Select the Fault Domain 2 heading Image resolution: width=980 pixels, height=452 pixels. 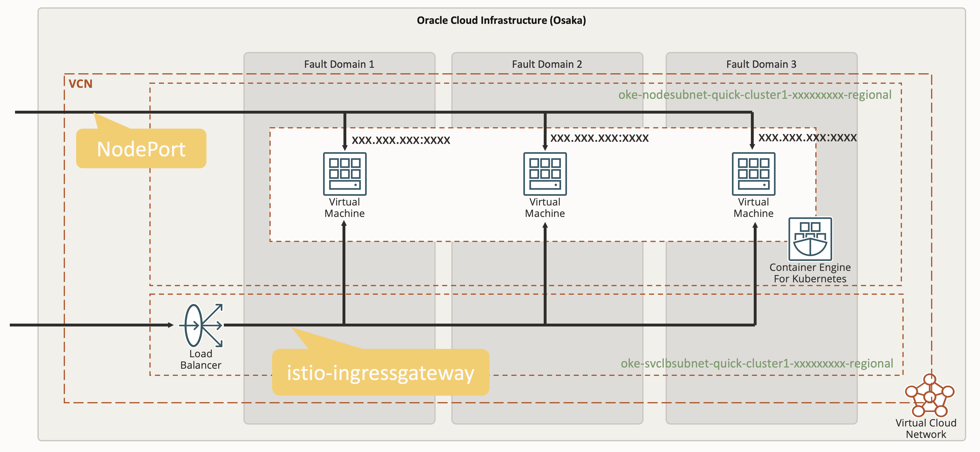click(547, 64)
